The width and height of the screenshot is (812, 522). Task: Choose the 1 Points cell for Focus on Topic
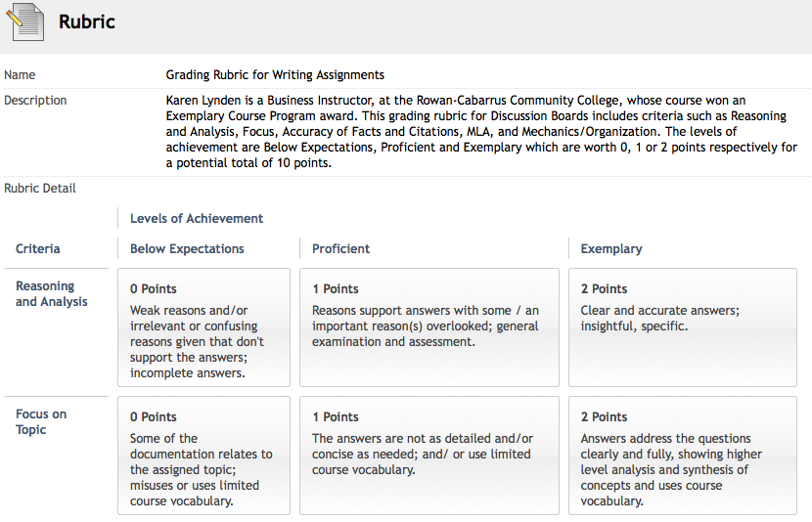pyautogui.click(x=429, y=456)
